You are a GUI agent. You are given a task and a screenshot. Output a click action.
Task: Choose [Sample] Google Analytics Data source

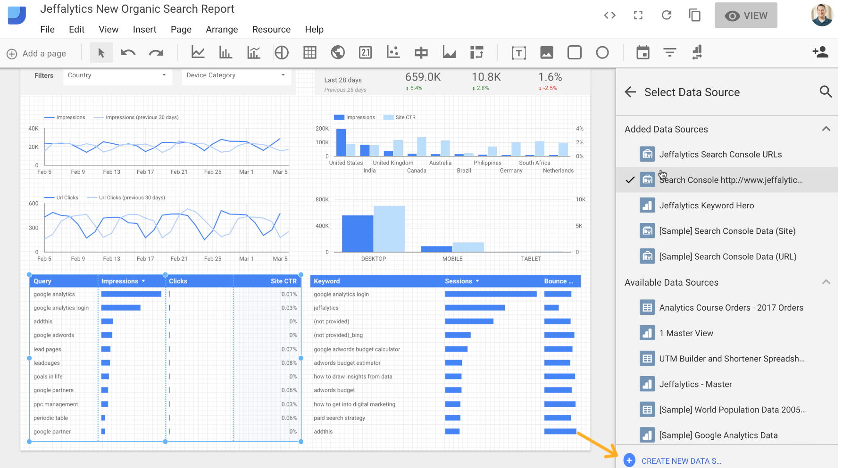[726, 435]
